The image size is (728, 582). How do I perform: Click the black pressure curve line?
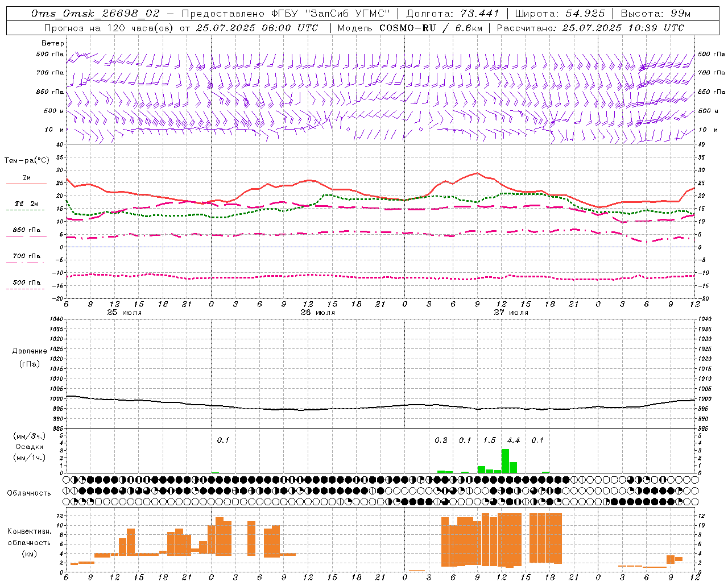380,407
